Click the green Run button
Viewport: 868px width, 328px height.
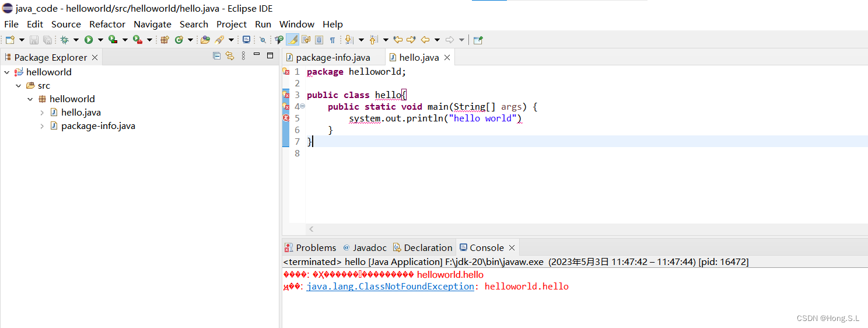[89, 40]
